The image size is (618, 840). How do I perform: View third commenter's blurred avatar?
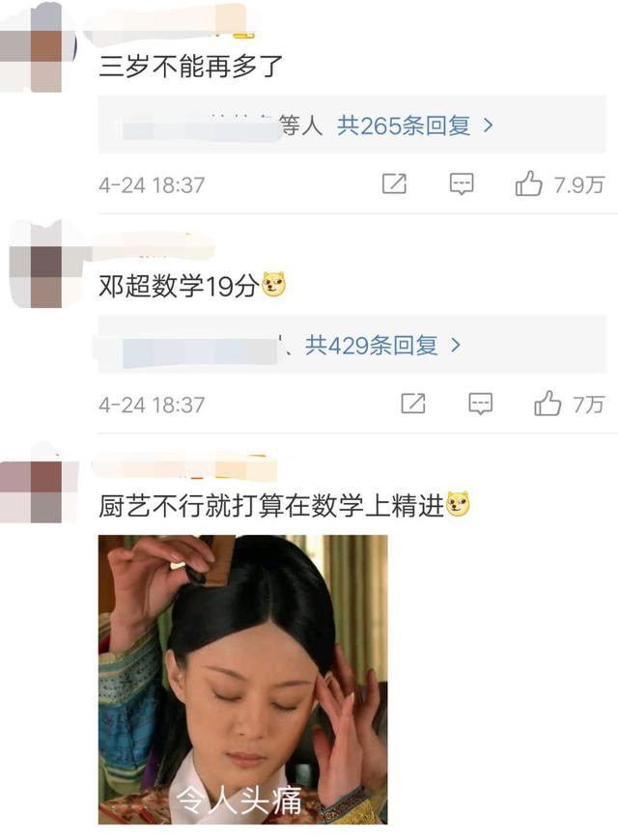[39, 485]
